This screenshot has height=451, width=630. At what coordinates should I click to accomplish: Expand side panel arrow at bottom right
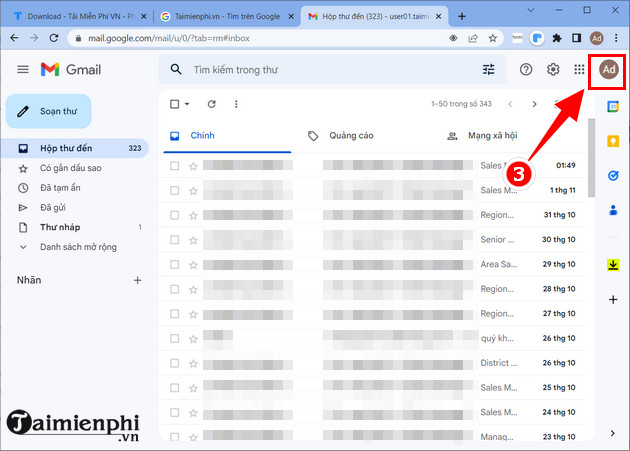[612, 433]
